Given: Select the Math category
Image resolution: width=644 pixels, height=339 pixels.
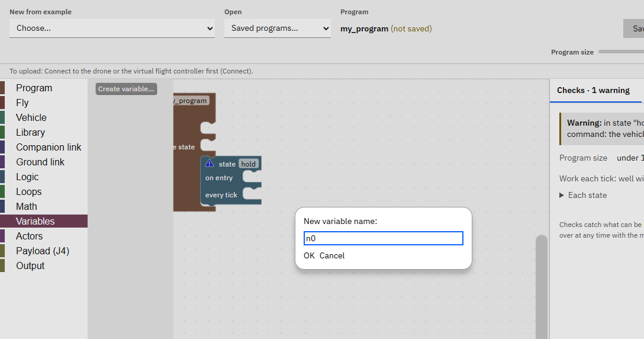Looking at the screenshot, I should pos(44,206).
